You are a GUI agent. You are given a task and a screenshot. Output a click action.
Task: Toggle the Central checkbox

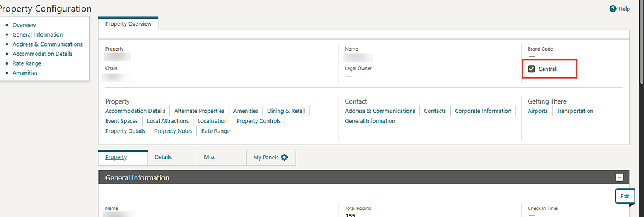click(x=531, y=69)
